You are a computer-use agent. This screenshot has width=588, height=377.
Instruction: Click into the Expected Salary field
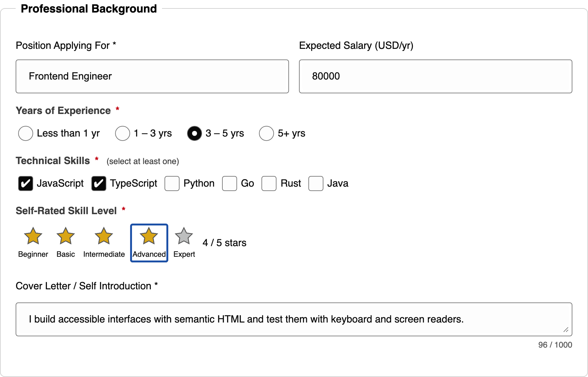tap(436, 76)
